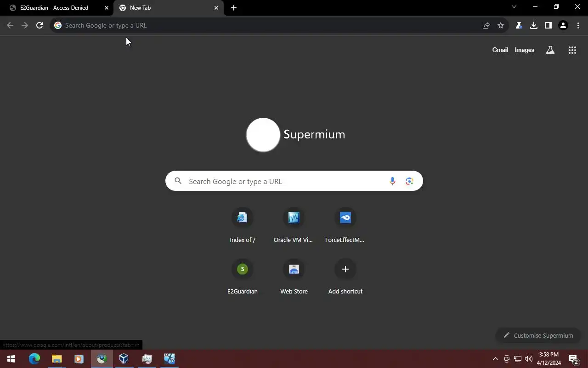Open the downloads icon in toolbar
Image resolution: width=588 pixels, height=368 pixels.
tap(533, 25)
